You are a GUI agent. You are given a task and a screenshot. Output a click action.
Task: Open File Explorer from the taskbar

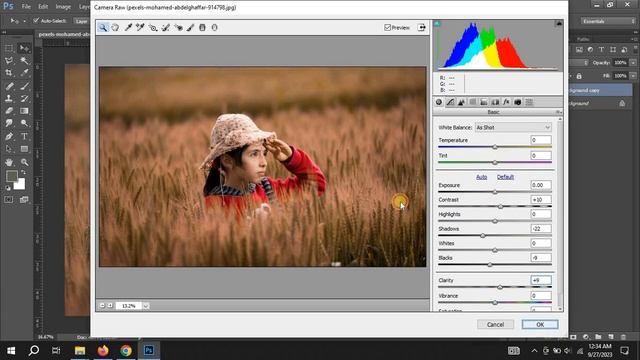(x=80, y=351)
